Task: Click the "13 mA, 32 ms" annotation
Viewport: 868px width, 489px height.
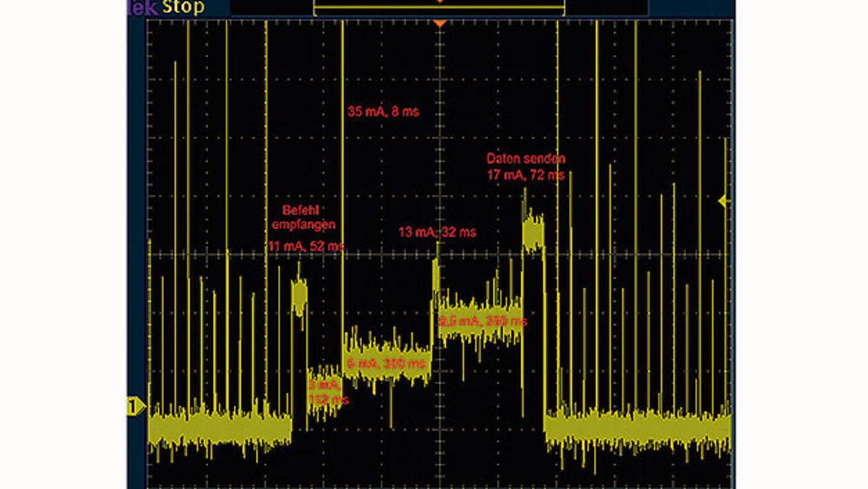Action: click(x=437, y=233)
